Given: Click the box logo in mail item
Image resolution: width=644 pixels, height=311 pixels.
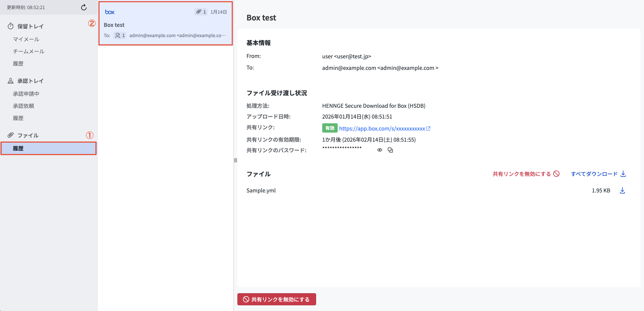Looking at the screenshot, I should pyautogui.click(x=109, y=12).
